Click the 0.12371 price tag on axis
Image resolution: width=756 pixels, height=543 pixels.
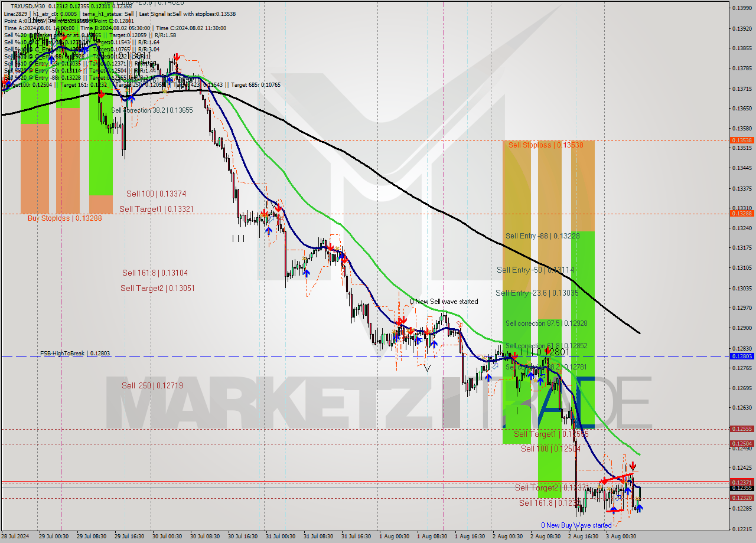(x=741, y=482)
